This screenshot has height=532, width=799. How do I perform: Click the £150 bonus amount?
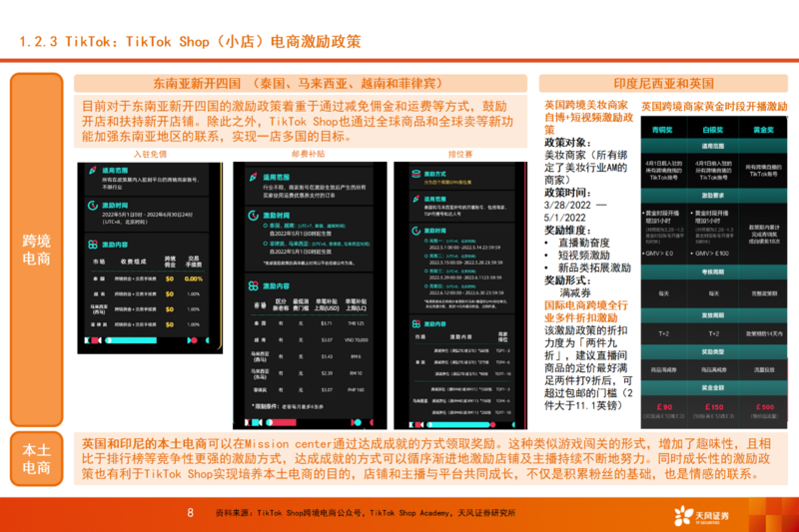tap(712, 407)
